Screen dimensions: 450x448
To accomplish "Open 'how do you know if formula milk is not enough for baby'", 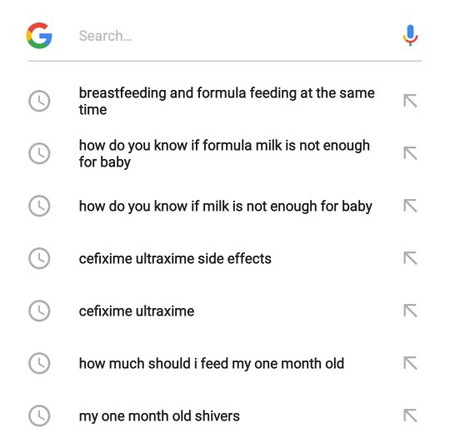I will (x=224, y=154).
